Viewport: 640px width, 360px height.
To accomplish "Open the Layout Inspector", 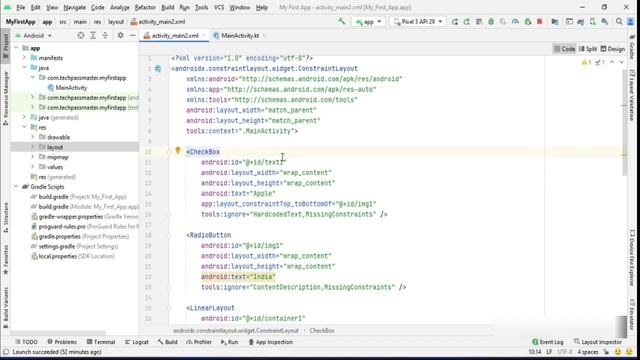I will tap(598, 342).
